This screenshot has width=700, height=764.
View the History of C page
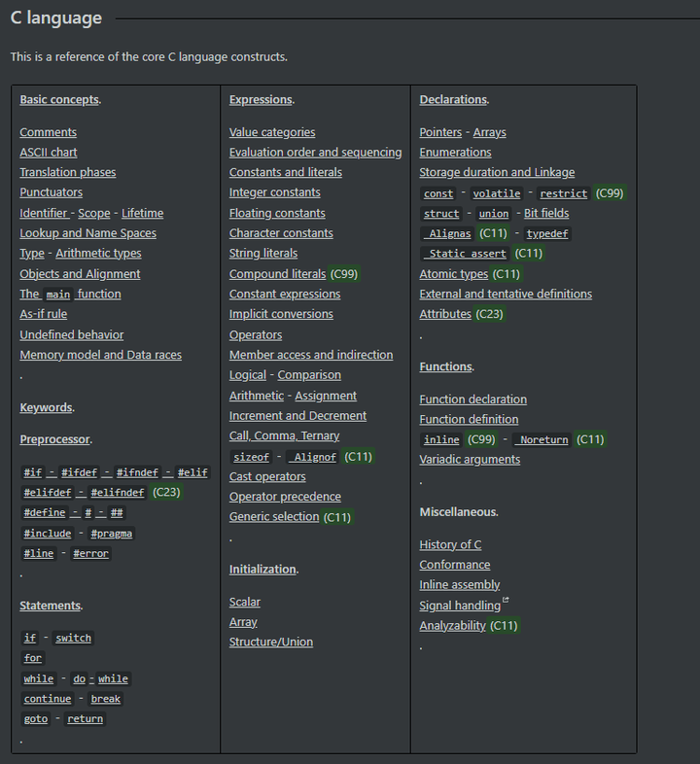[x=450, y=544]
